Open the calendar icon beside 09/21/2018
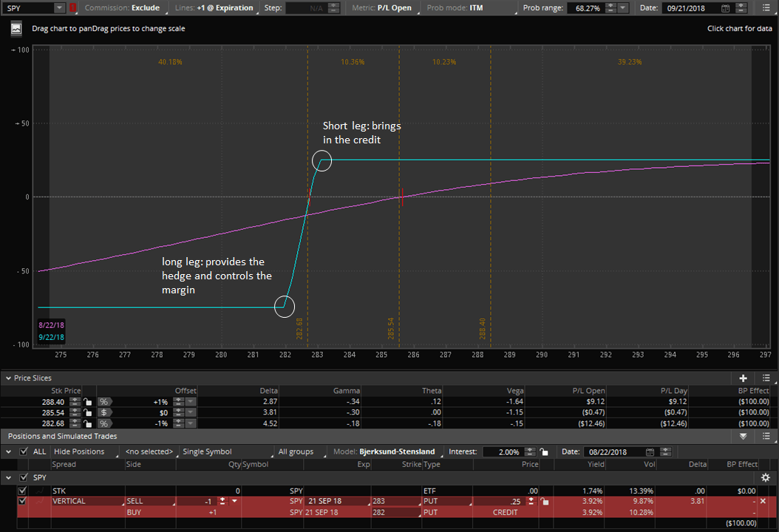This screenshot has width=779, height=532. [x=726, y=7]
